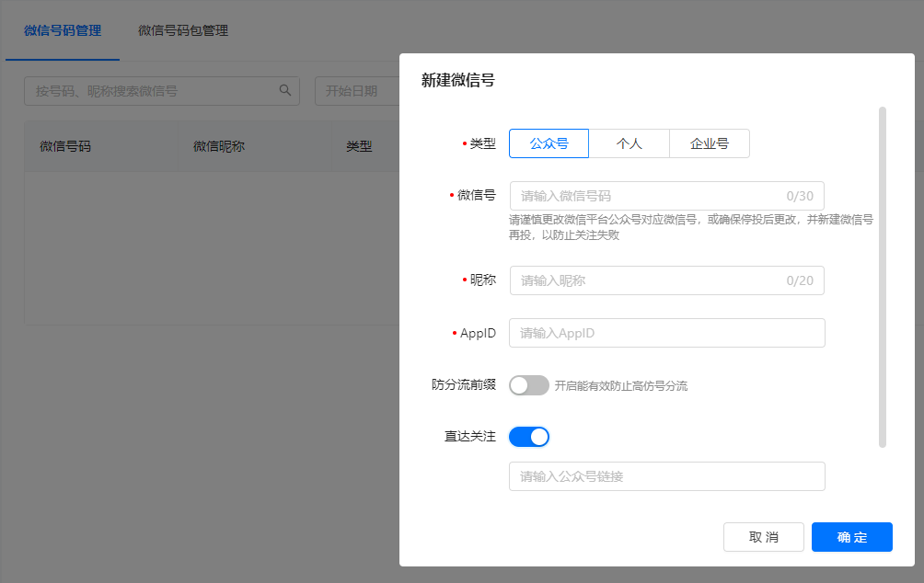924x583 pixels.
Task: Select the 企业号 account type
Action: (710, 143)
